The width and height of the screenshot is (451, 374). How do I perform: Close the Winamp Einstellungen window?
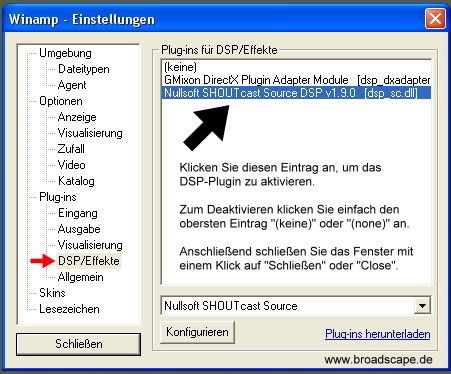(x=435, y=18)
